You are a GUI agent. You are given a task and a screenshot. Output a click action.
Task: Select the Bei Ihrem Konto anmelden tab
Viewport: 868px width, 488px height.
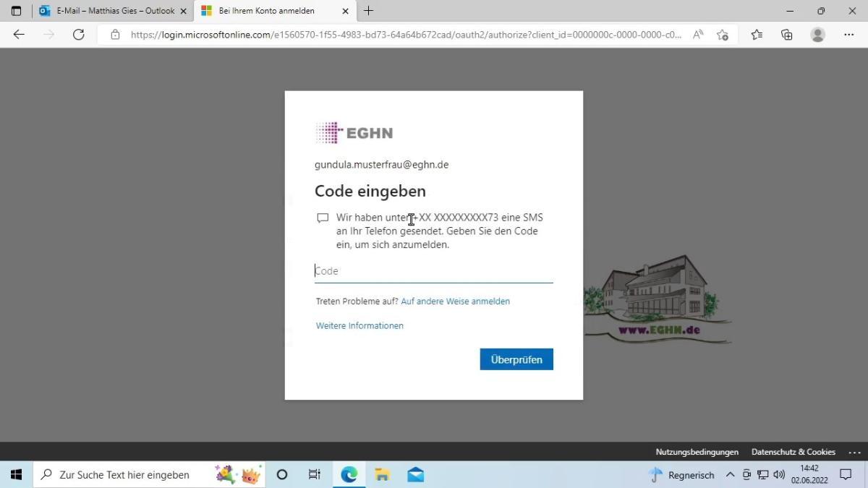click(x=266, y=11)
